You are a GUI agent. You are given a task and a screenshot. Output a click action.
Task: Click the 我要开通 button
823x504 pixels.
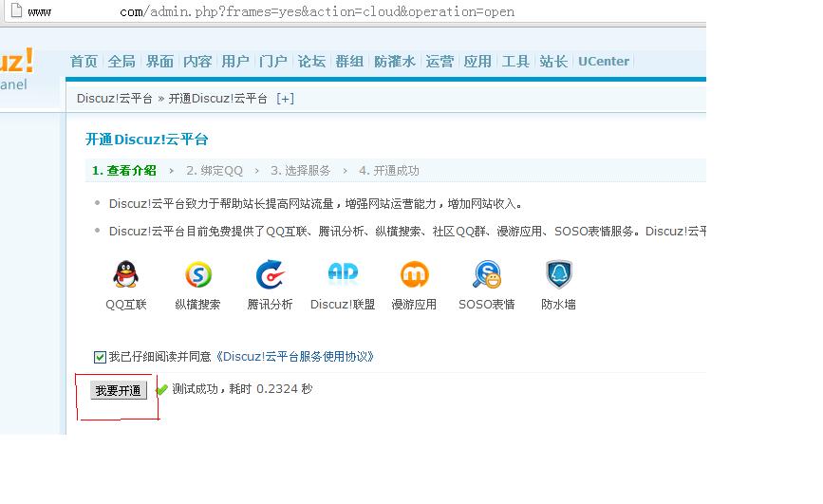click(x=118, y=391)
